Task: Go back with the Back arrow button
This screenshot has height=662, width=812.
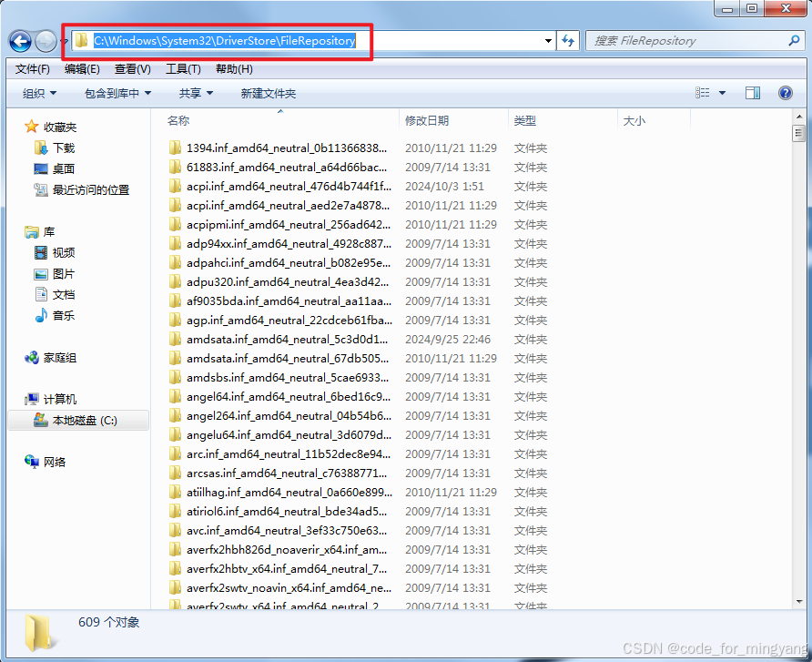Action: point(20,42)
